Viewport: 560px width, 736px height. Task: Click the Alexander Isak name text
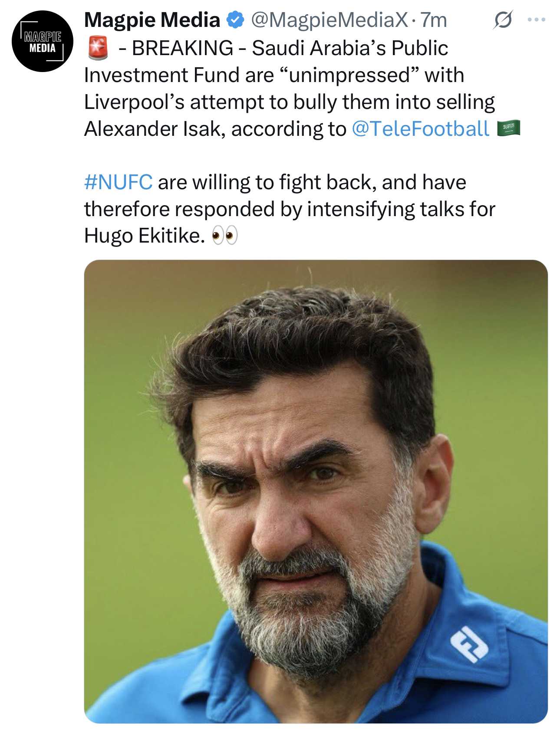click(155, 129)
